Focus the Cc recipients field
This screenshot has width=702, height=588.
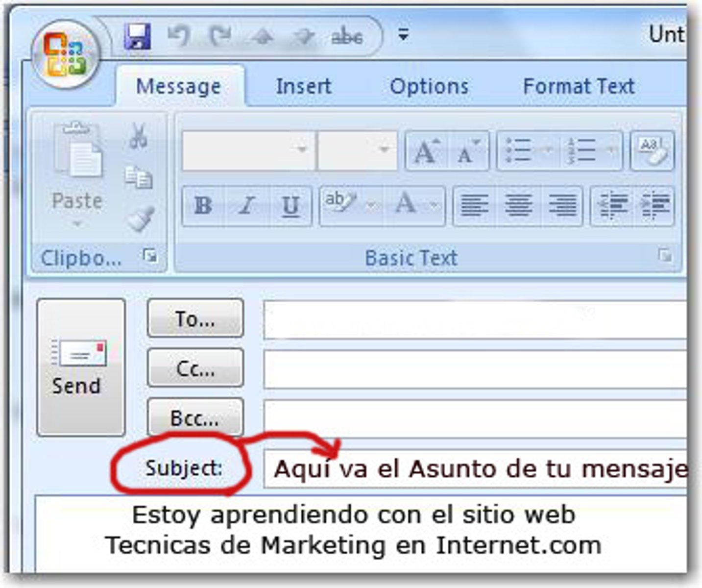[475, 369]
